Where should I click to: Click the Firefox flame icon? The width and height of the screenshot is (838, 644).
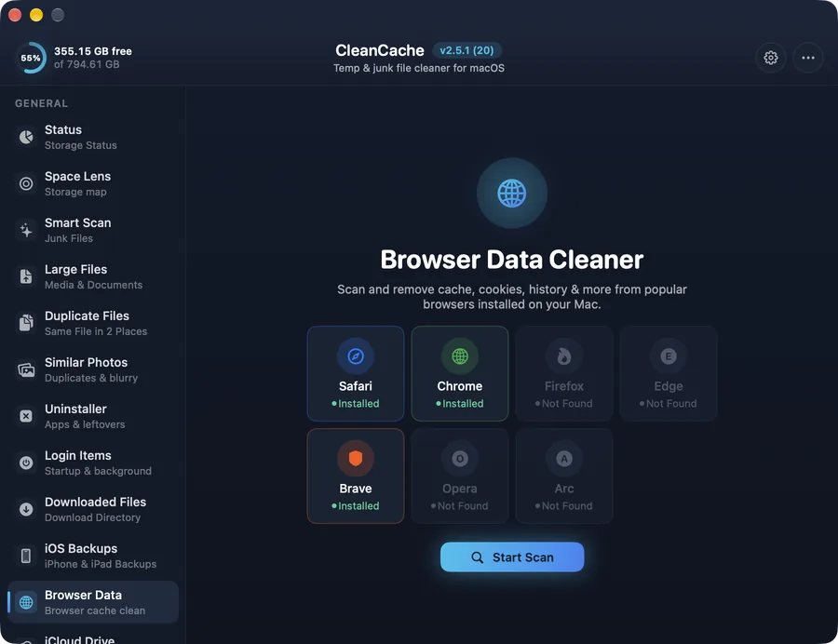pos(564,356)
